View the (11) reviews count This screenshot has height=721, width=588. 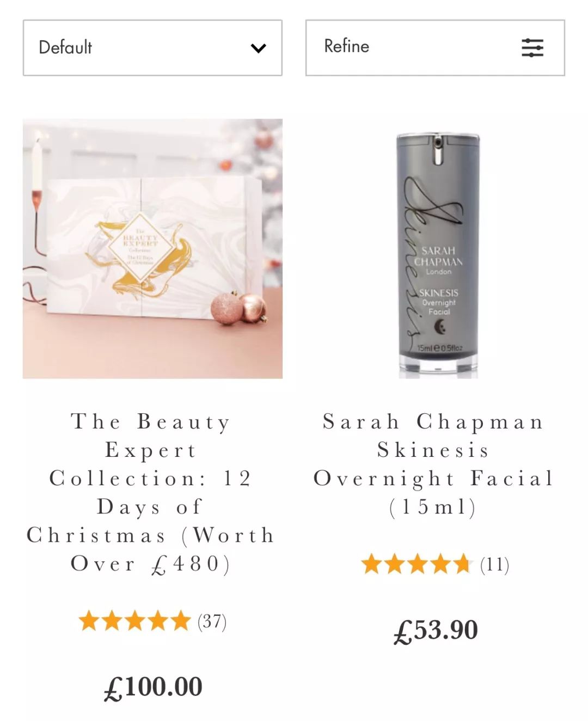(x=494, y=565)
